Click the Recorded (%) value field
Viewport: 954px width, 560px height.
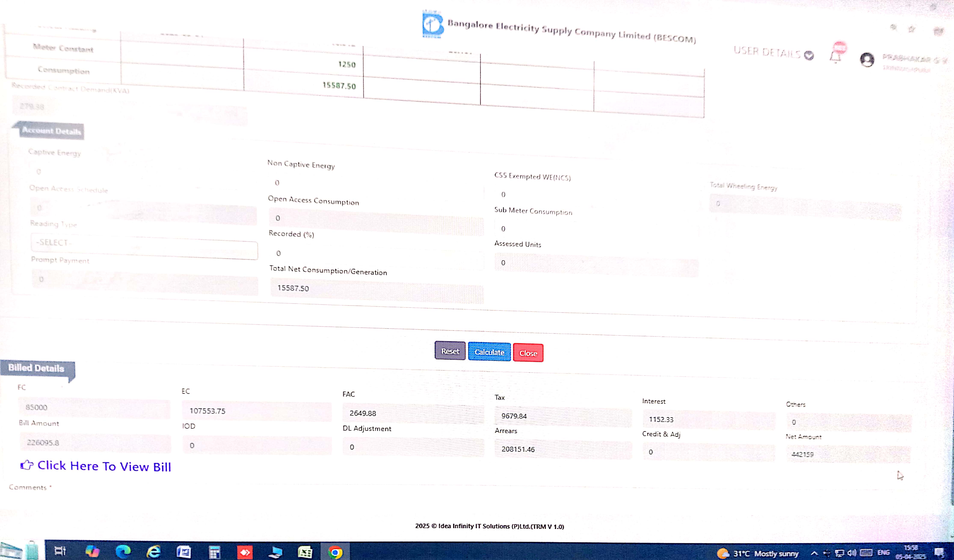click(x=376, y=256)
